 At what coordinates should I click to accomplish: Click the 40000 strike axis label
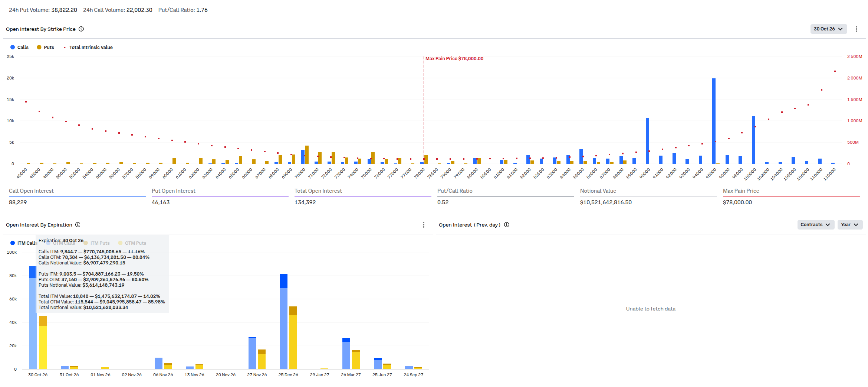tap(22, 173)
